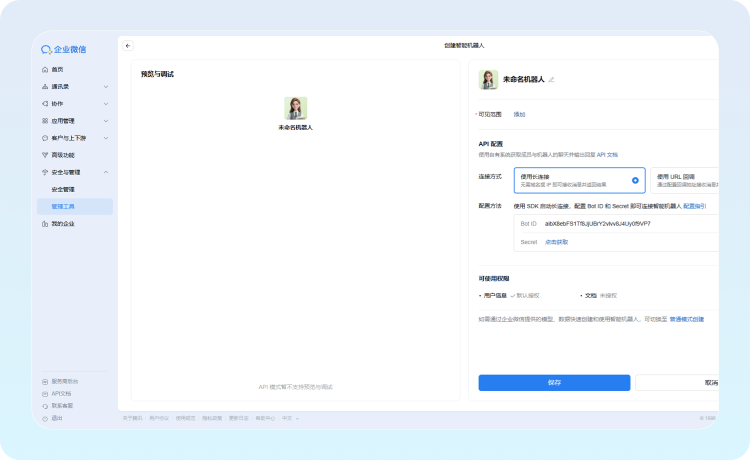
Task: Click the 我的企业 building icon
Action: (45, 224)
